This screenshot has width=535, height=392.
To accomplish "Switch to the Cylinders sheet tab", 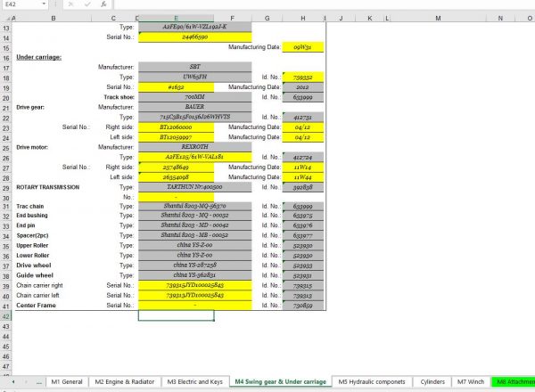I will [x=432, y=382].
